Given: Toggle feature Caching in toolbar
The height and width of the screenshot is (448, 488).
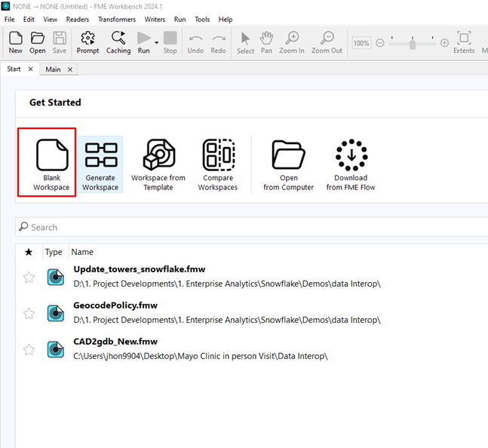Looking at the screenshot, I should 118,42.
